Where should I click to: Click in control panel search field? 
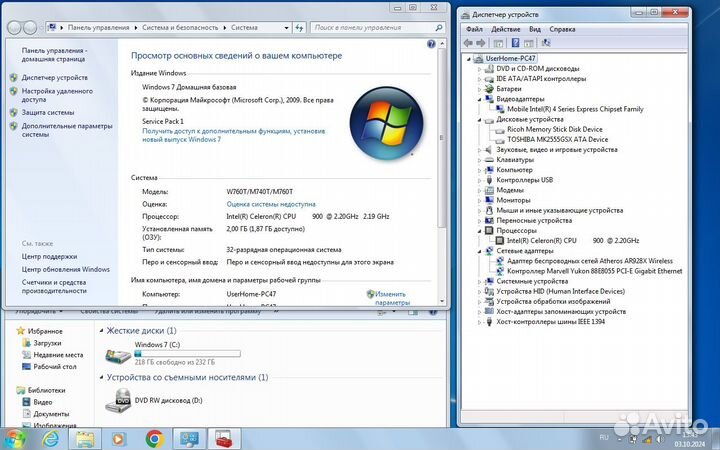(x=372, y=28)
